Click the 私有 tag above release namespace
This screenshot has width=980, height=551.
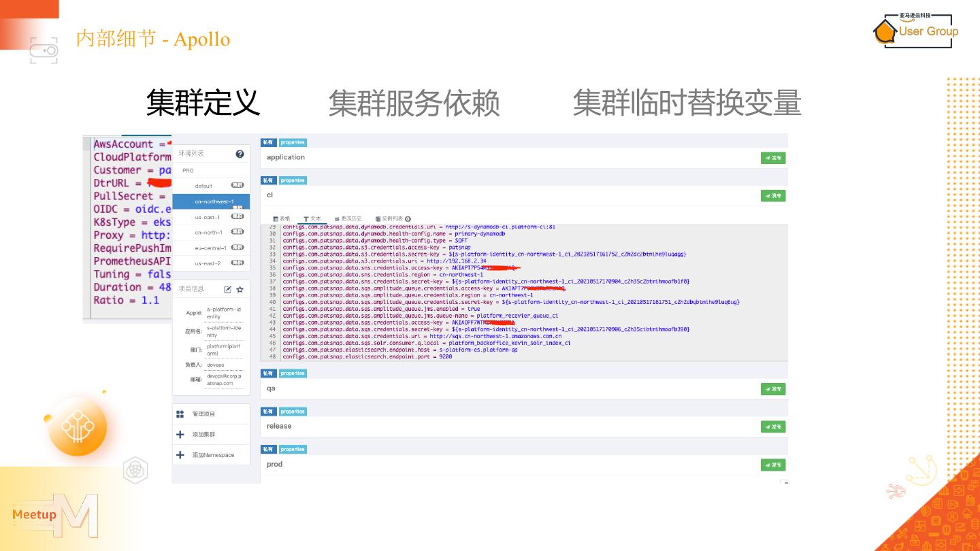268,411
